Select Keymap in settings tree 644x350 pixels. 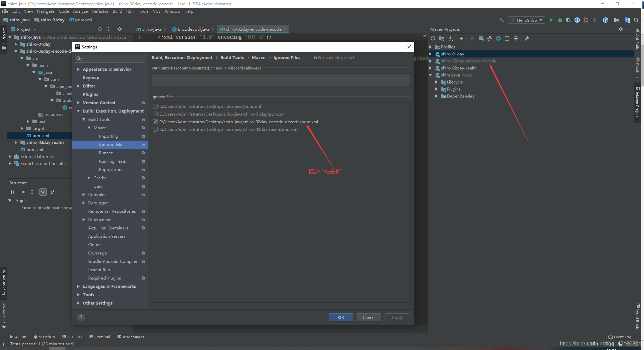point(91,77)
